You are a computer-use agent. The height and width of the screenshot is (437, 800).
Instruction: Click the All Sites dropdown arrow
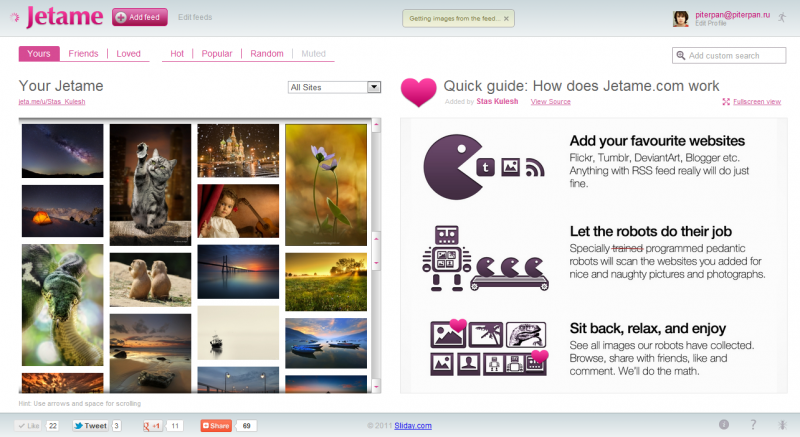click(x=374, y=87)
